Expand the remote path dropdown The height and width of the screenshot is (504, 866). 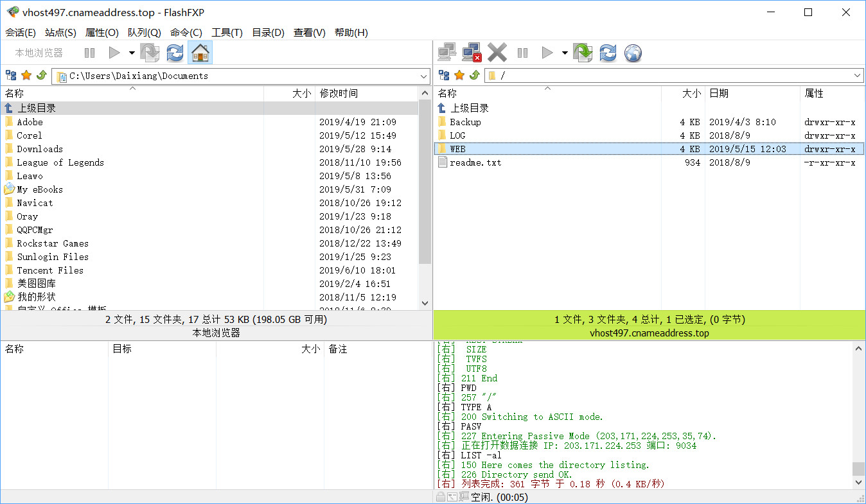(x=858, y=76)
